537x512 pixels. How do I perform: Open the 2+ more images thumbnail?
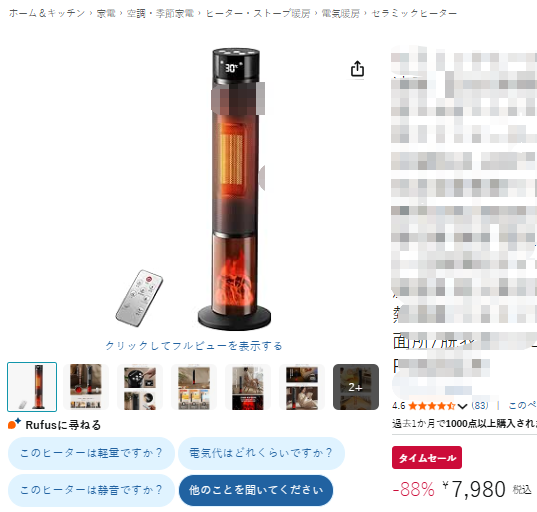click(x=356, y=387)
